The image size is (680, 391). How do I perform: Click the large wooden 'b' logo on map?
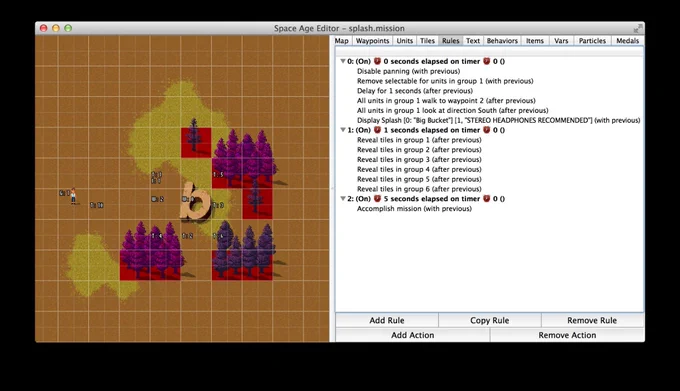[x=196, y=202]
